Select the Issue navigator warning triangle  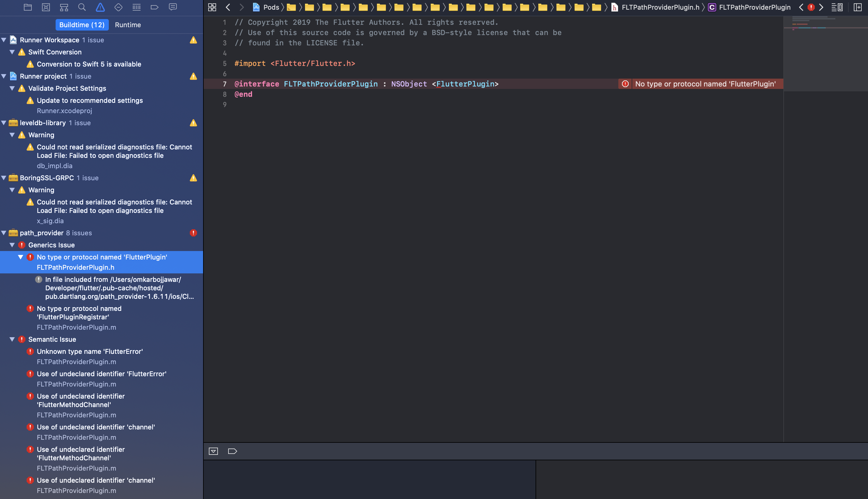click(x=100, y=7)
